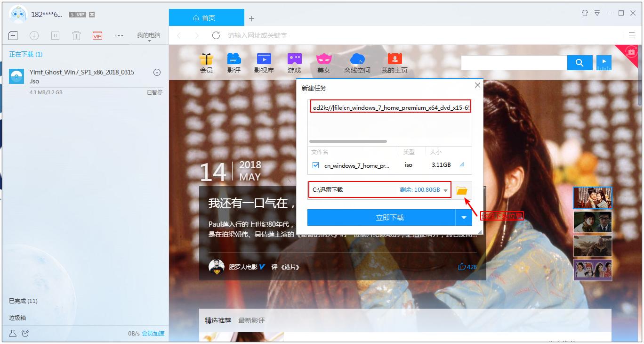644x344 pixels.
Task: Browse save location with the folder icon
Action: 462,190
